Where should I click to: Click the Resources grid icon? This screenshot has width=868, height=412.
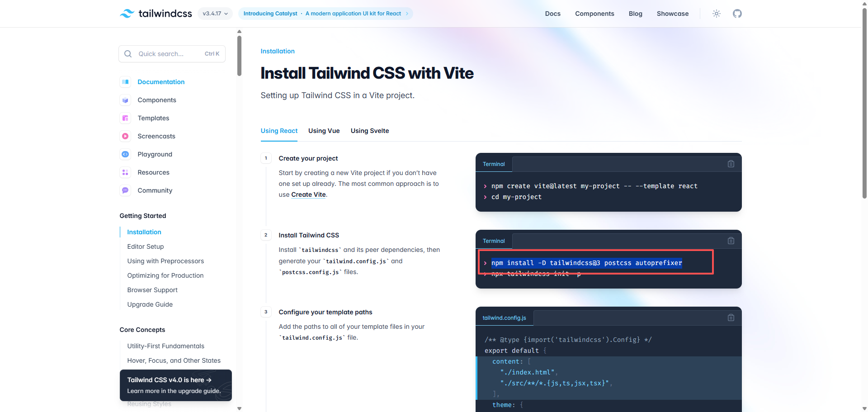point(125,172)
